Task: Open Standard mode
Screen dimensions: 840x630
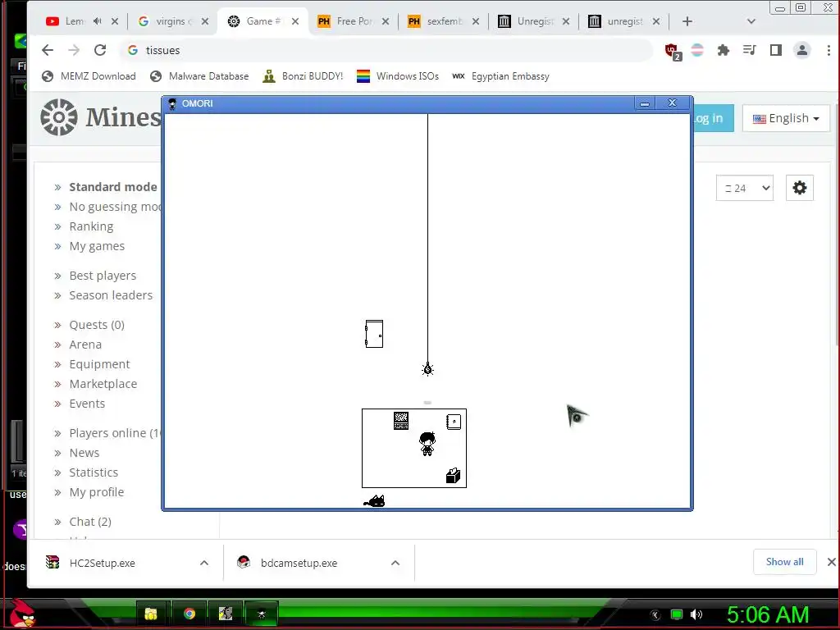Action: [x=113, y=187]
